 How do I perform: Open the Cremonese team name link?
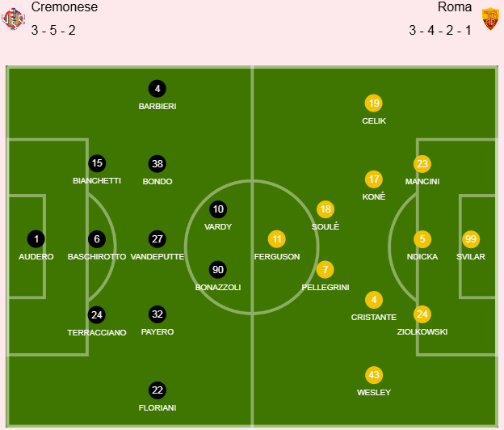[x=65, y=7]
